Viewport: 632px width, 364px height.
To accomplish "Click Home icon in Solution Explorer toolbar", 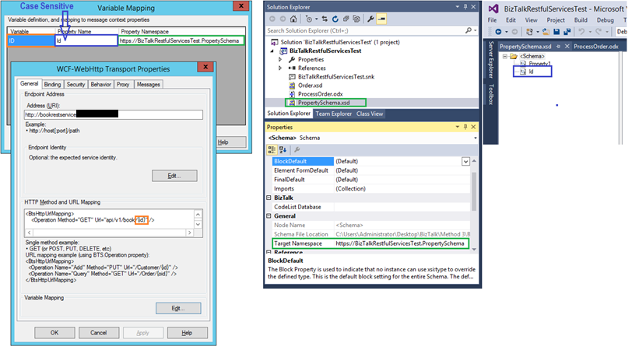I will (x=293, y=19).
